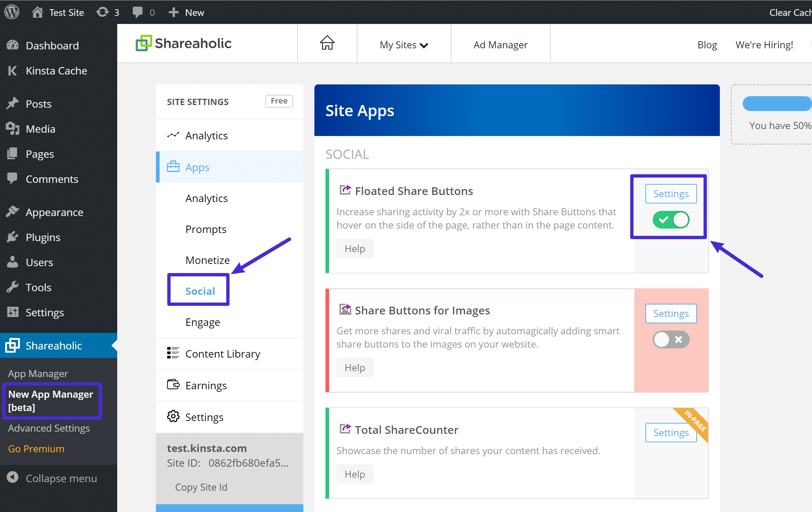
Task: Toggle the Share Buttons for Images on/off
Action: [x=670, y=339]
